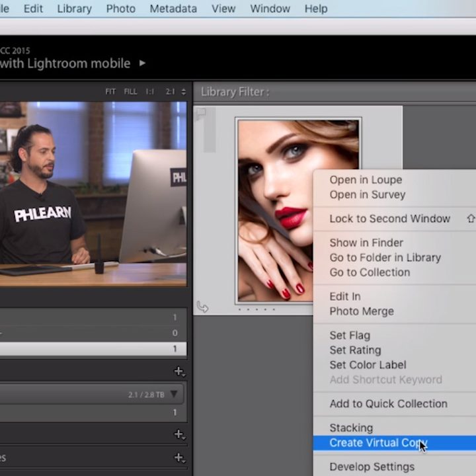Open the Set Rating submenu
476x476 pixels.
pyautogui.click(x=355, y=350)
